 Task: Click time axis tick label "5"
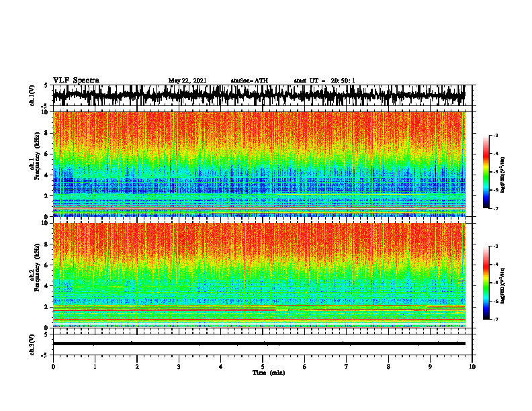tap(263, 367)
